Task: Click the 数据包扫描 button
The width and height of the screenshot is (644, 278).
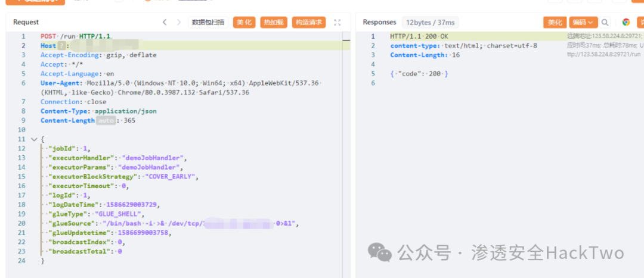Action: coord(208,22)
